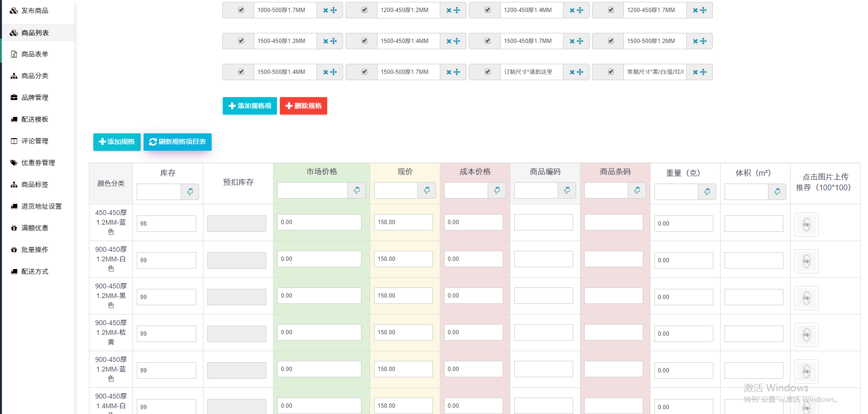Uncheck the 1500-500厚1.4MM spec checkbox
Image resolution: width=868 pixels, height=414 pixels.
tap(241, 72)
